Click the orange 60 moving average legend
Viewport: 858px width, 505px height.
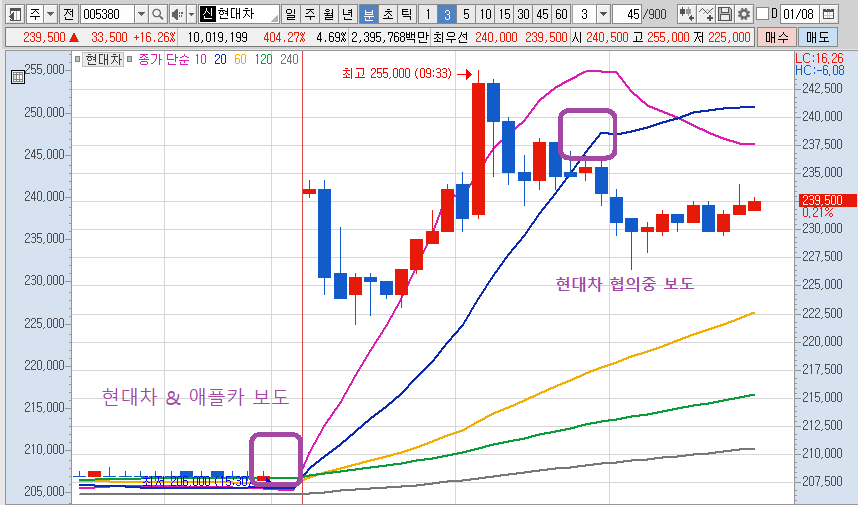(x=240, y=59)
